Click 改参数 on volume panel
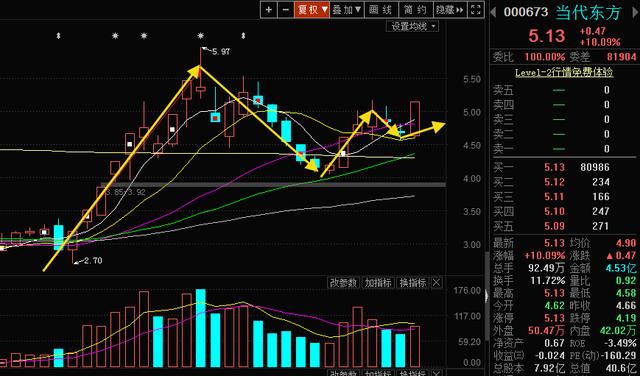 coord(344,283)
